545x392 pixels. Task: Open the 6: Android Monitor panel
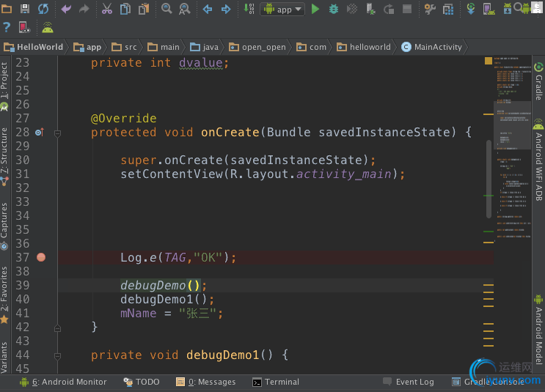63,382
